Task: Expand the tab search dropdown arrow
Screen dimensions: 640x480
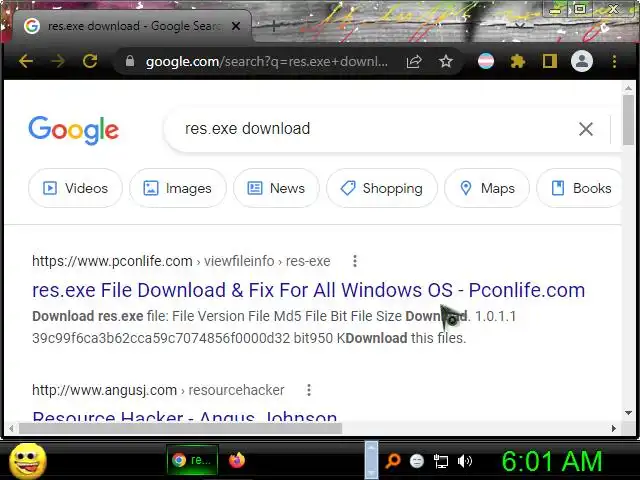Action: (519, 25)
